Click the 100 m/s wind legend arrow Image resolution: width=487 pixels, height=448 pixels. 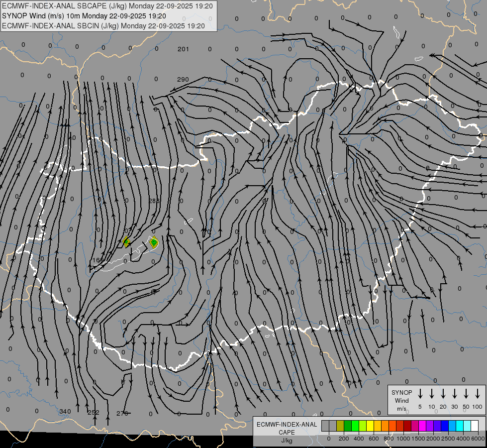(478, 394)
